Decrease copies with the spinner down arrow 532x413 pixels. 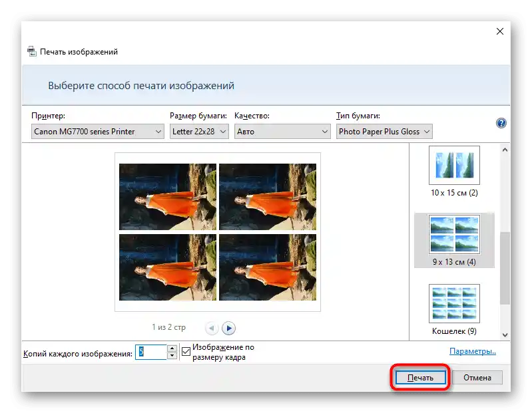point(172,355)
